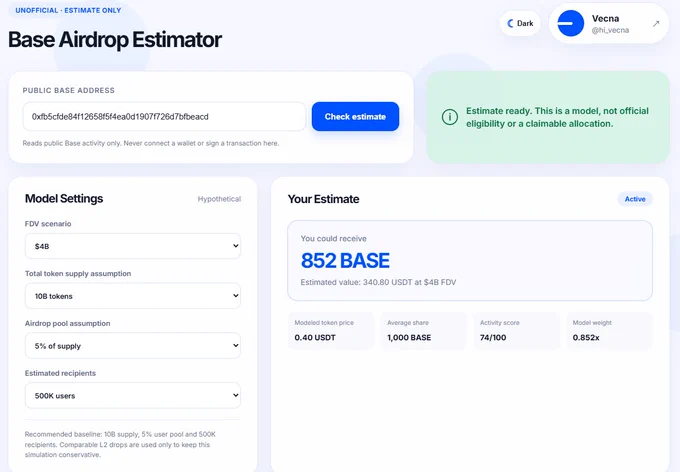Image resolution: width=680 pixels, height=472 pixels.
Task: Expand the Airdrop pool assumption dropdown
Action: point(133,346)
